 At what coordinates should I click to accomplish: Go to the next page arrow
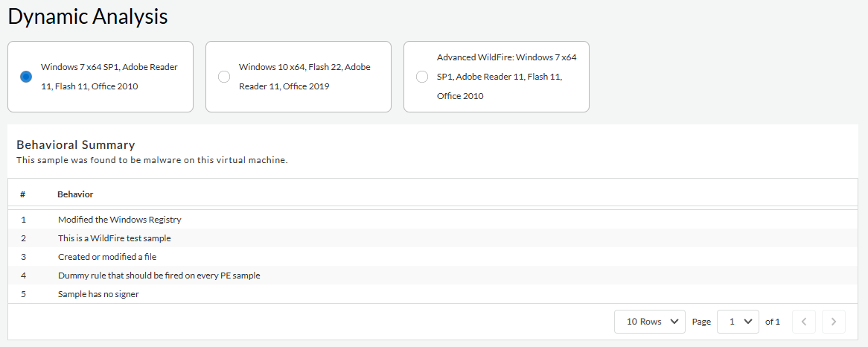834,322
